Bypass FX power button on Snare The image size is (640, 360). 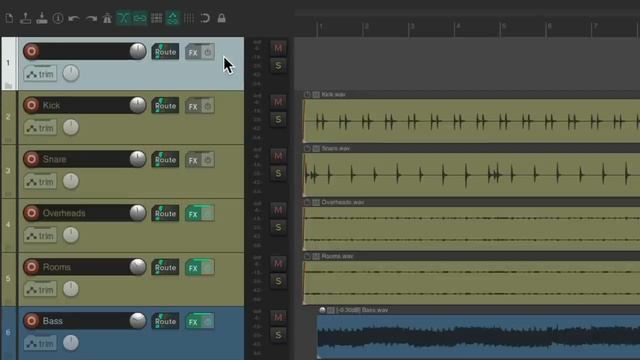(208, 160)
